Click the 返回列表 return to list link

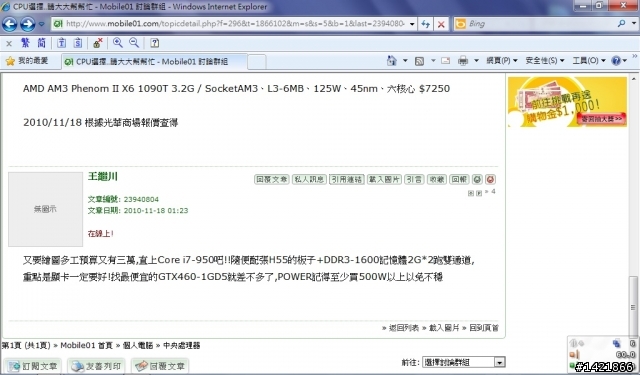pyautogui.click(x=404, y=328)
